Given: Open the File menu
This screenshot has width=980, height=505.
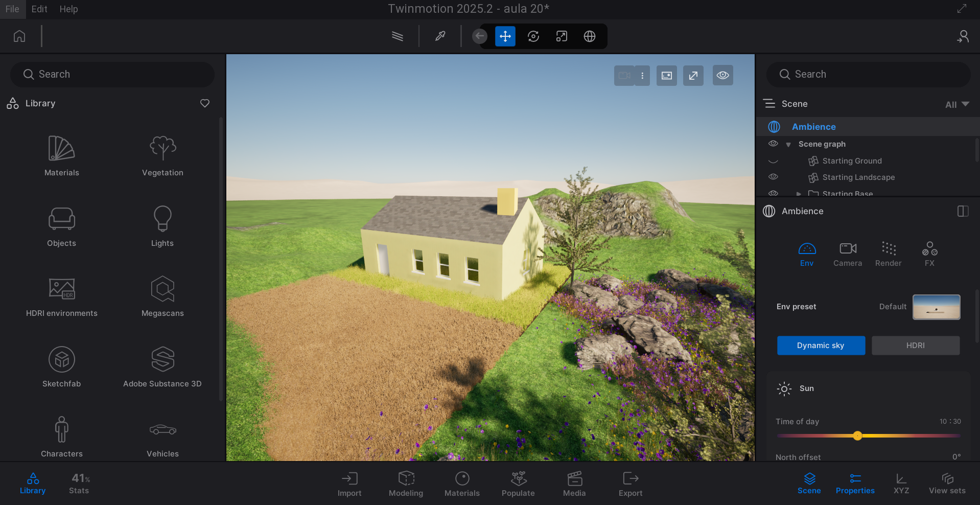Looking at the screenshot, I should click(12, 9).
